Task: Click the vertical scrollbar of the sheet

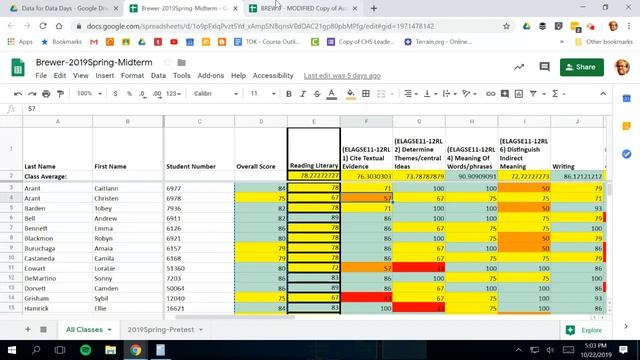Action: pyautogui.click(x=609, y=189)
